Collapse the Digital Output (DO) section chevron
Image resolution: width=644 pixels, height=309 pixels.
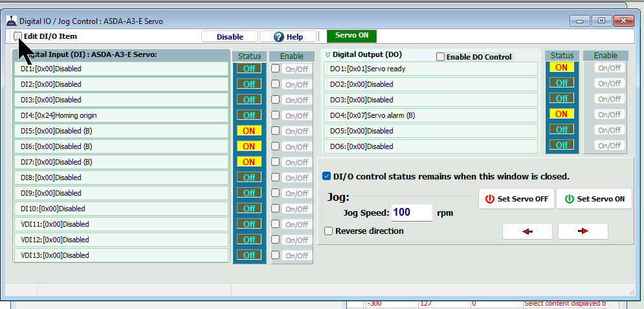pos(328,54)
